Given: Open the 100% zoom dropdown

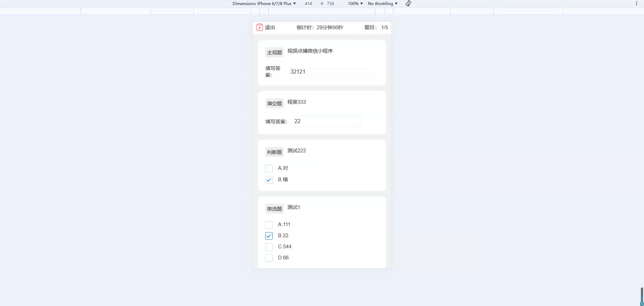Looking at the screenshot, I should click(x=355, y=3).
